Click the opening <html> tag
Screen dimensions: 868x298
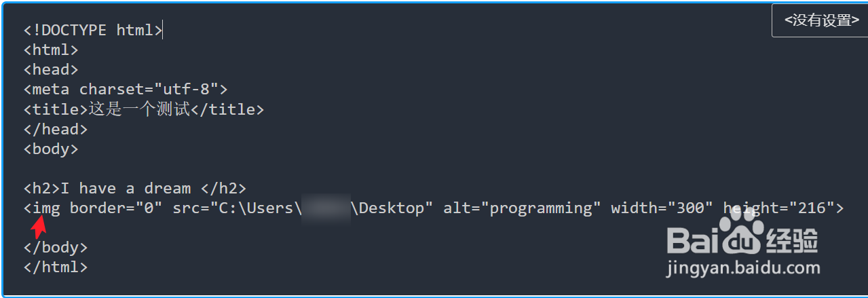click(x=51, y=50)
